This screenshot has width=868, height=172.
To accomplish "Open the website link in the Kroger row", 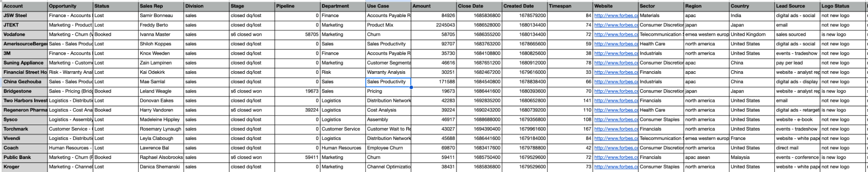I will tap(616, 167).
